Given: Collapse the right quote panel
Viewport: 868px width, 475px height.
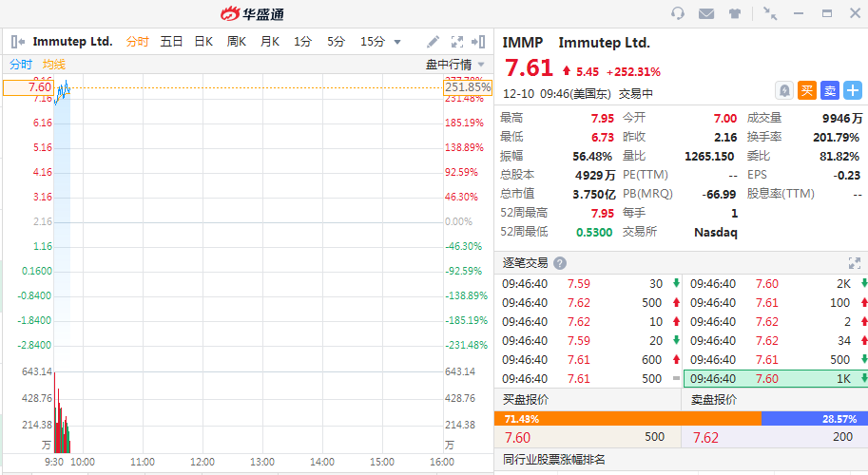Looking at the screenshot, I should pyautogui.click(x=479, y=42).
